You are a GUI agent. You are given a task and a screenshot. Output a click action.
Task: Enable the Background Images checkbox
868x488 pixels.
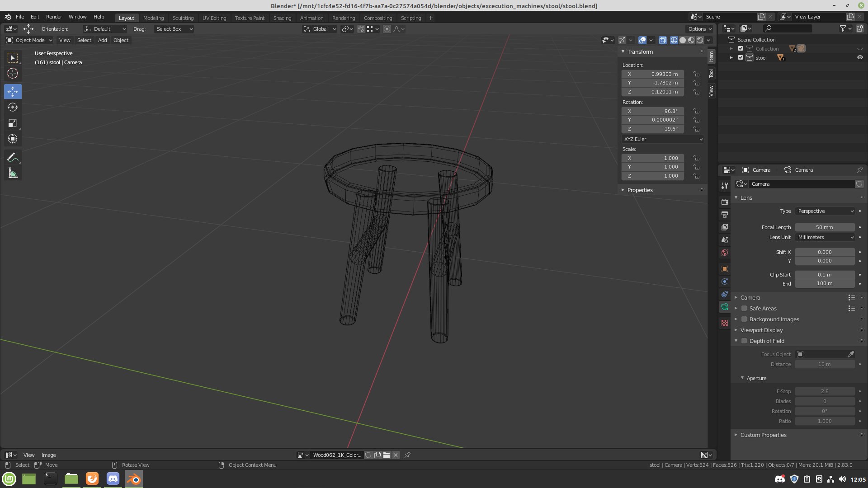point(744,319)
